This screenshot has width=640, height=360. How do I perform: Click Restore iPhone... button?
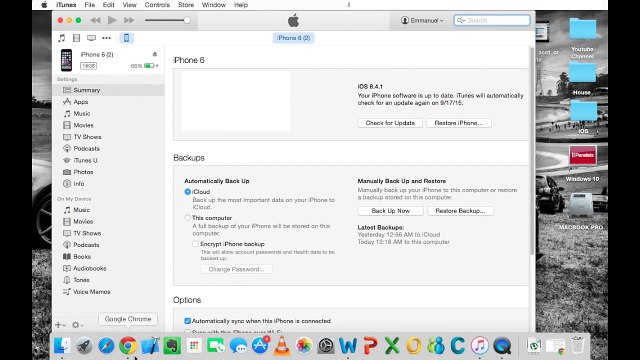pos(459,123)
